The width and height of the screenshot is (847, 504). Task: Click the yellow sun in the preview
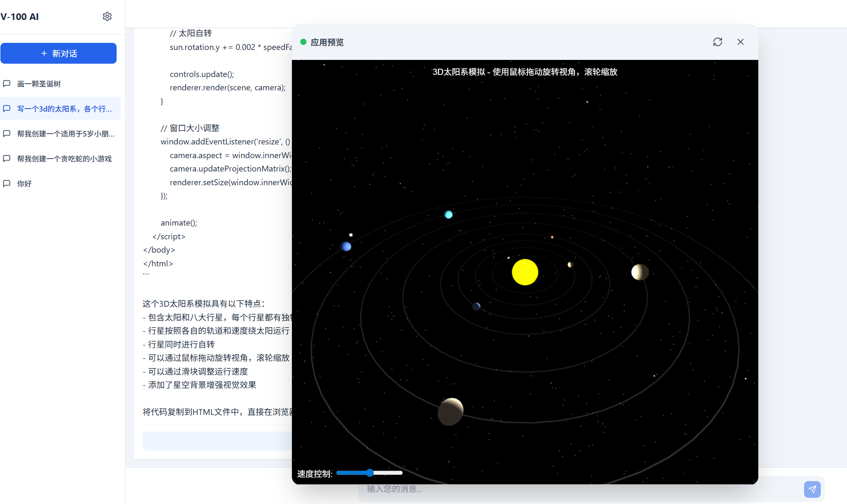click(525, 272)
